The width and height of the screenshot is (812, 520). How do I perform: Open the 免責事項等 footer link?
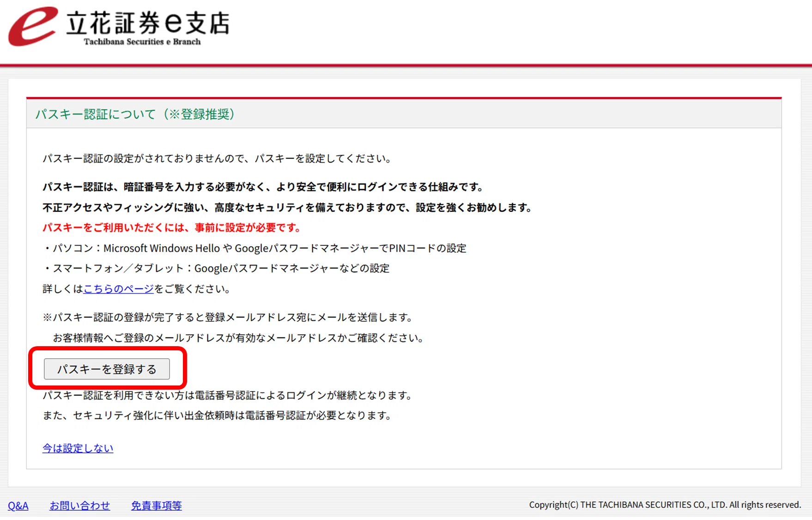[157, 506]
